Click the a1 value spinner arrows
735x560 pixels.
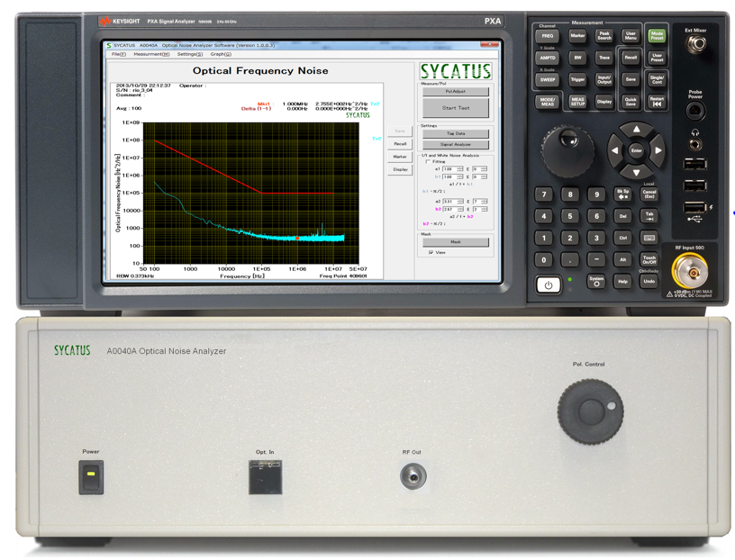[x=460, y=168]
